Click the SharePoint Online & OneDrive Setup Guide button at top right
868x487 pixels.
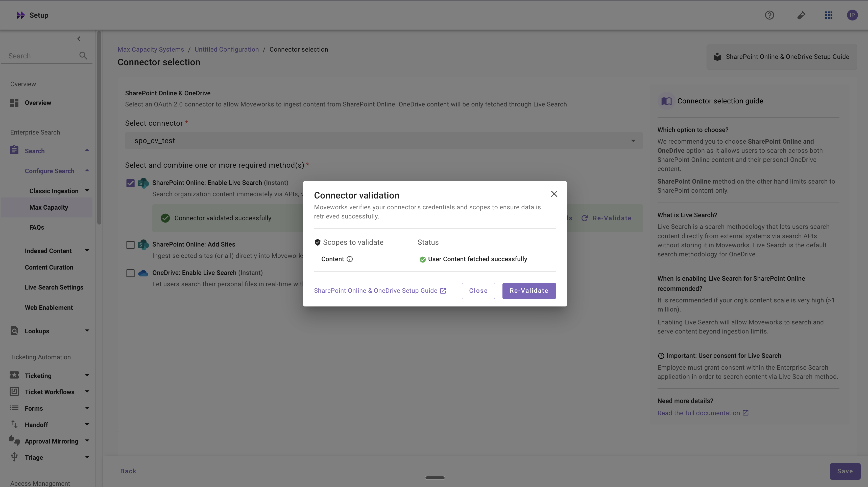click(x=781, y=57)
